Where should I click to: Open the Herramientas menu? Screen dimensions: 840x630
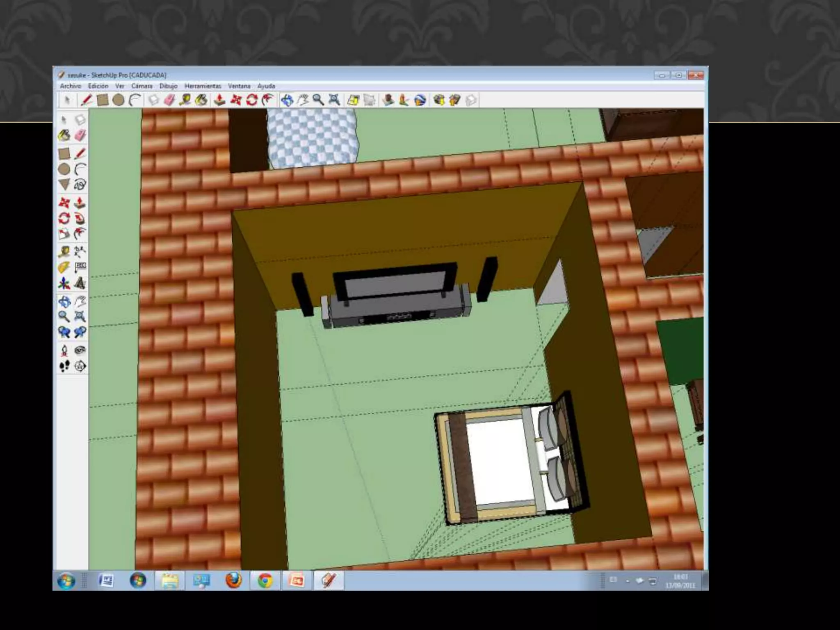[x=203, y=86]
